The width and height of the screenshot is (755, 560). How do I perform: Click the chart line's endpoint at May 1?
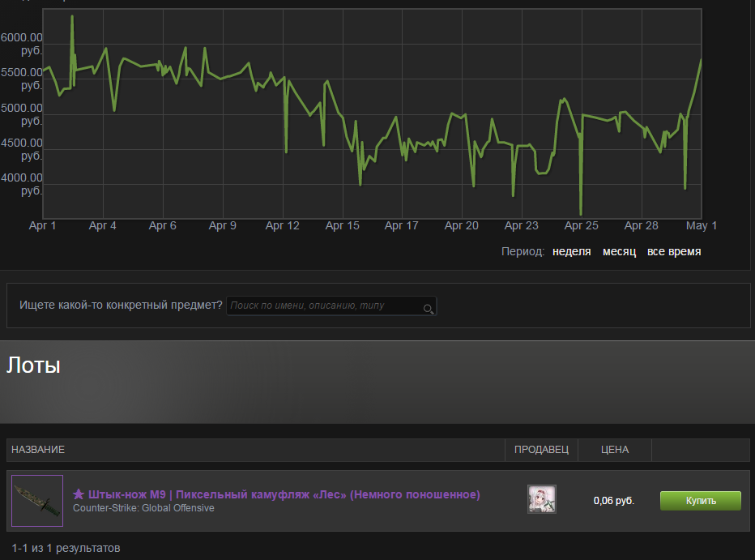(701, 60)
